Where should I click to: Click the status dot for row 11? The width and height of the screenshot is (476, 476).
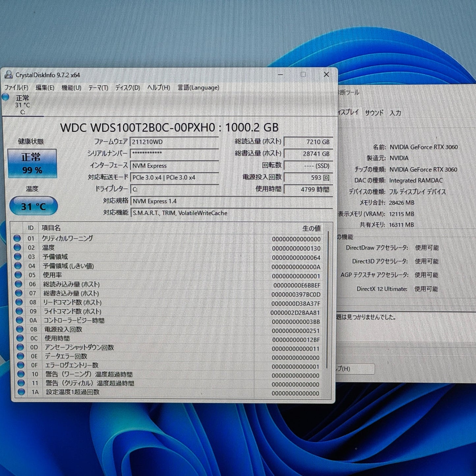21,383
